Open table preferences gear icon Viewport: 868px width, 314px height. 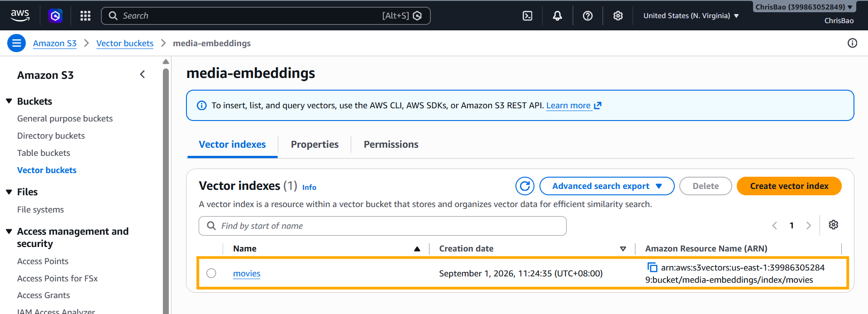coord(833,225)
